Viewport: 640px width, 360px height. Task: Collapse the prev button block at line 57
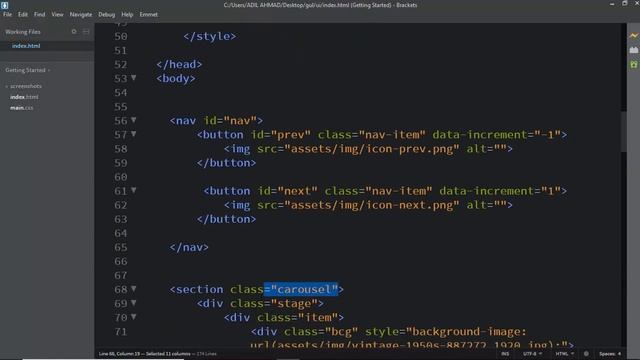(x=133, y=134)
